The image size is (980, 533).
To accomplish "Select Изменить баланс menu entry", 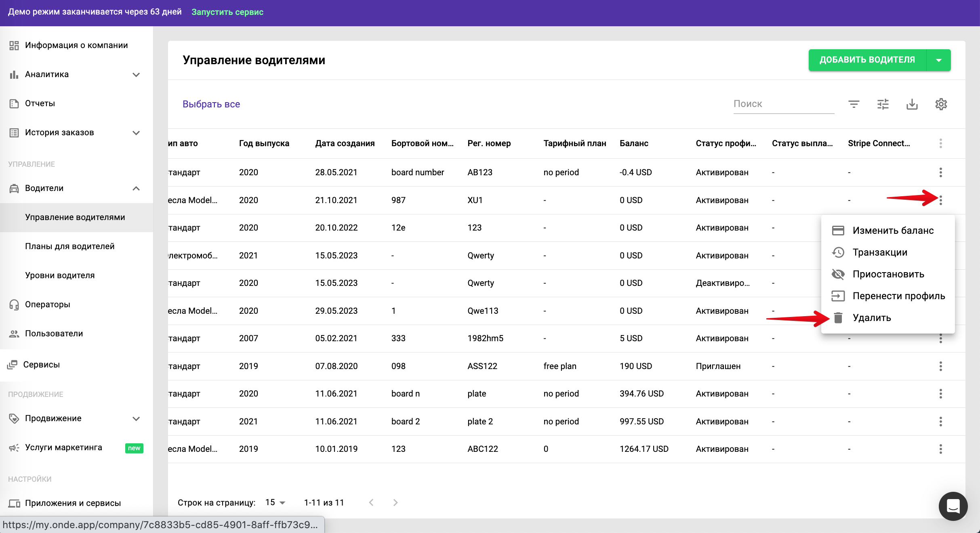I will tap(893, 231).
